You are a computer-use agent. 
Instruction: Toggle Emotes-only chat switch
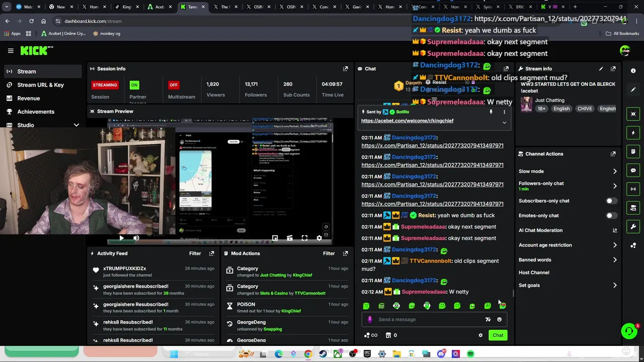611,216
